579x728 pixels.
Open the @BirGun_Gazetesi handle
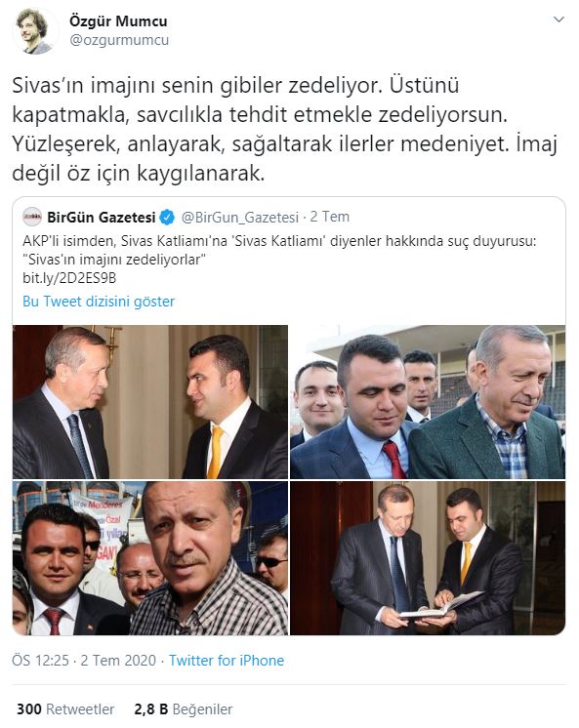(240, 217)
